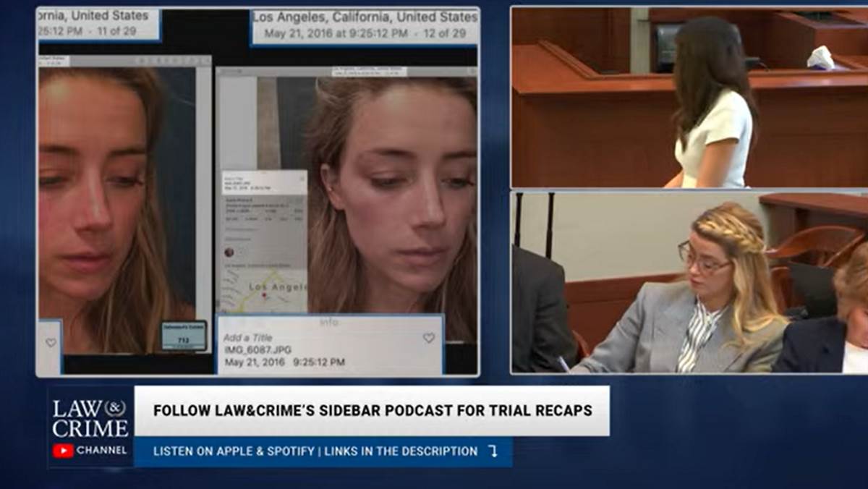Click the 'Follow Law&Crime's Sidebar Podcast' banner
Screen dimensions: 868x489
pos(373,411)
